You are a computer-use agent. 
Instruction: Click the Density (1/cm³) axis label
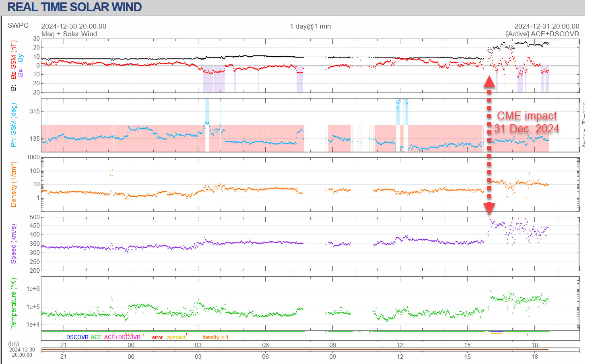click(x=13, y=184)
